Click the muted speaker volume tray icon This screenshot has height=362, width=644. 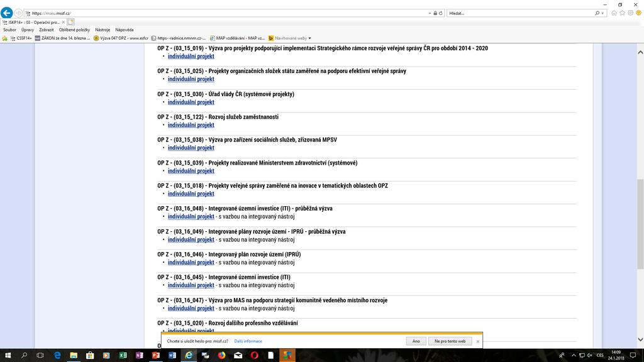(x=590, y=356)
